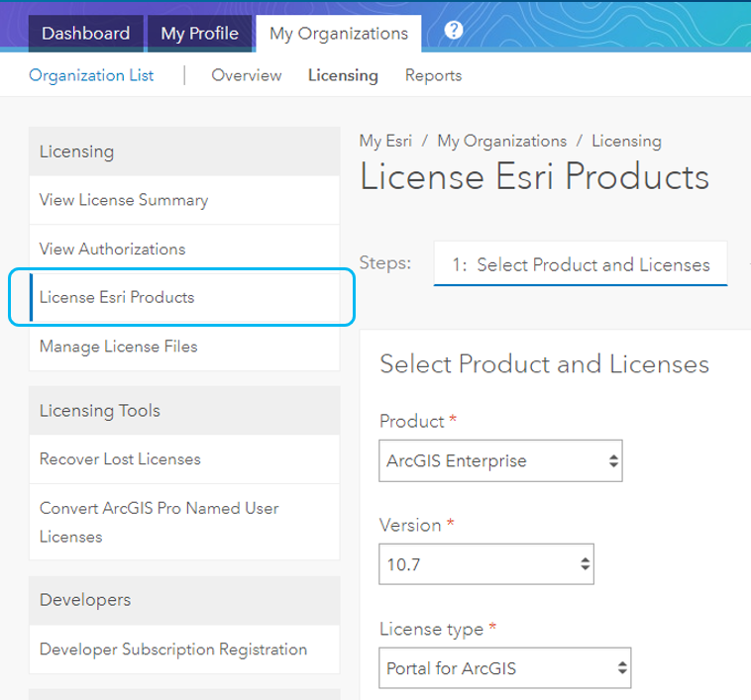The image size is (751, 700).
Task: Click the Version field label
Action: (x=410, y=526)
